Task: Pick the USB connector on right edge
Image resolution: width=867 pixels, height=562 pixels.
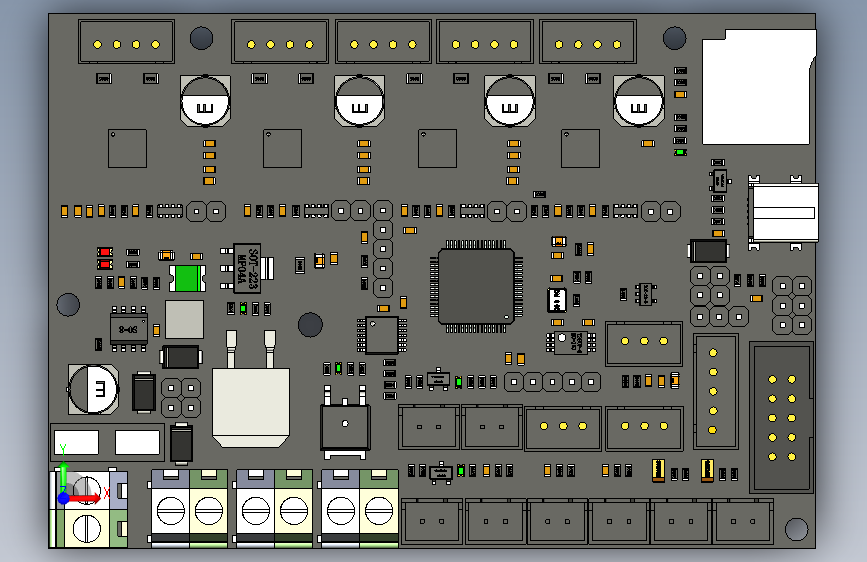Action: 783,212
